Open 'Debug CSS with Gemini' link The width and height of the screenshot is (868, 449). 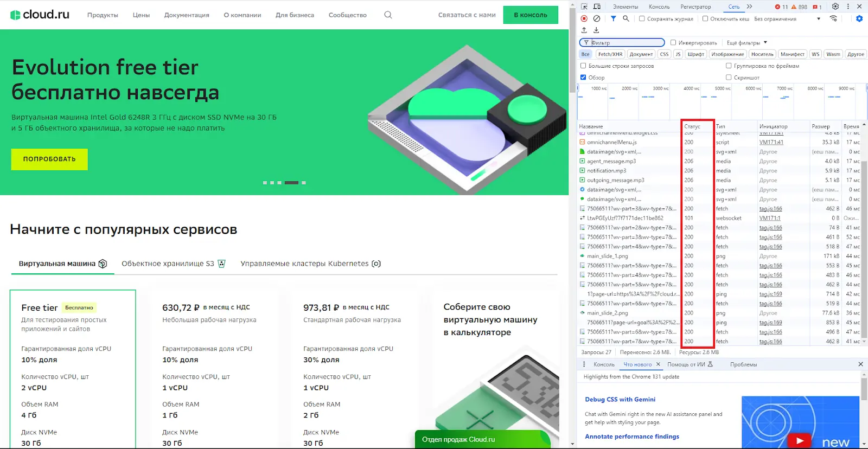pyautogui.click(x=620, y=399)
